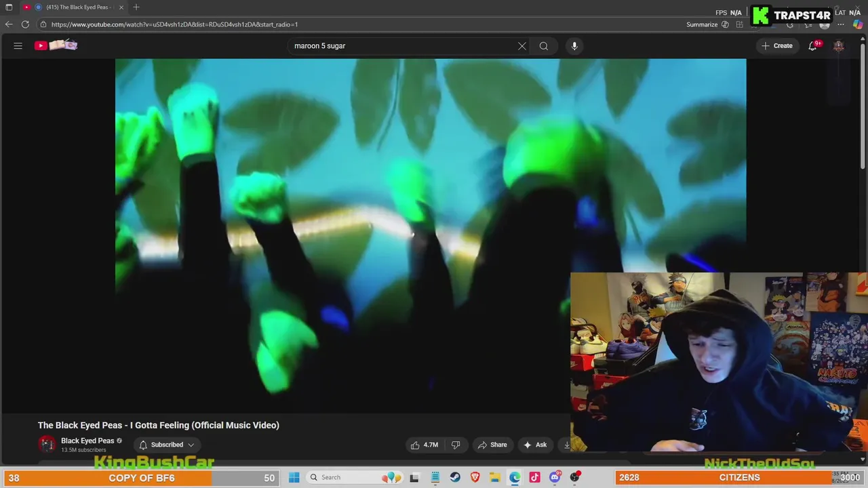
Task: Expand the Subscribed notification dropdown
Action: (167, 445)
